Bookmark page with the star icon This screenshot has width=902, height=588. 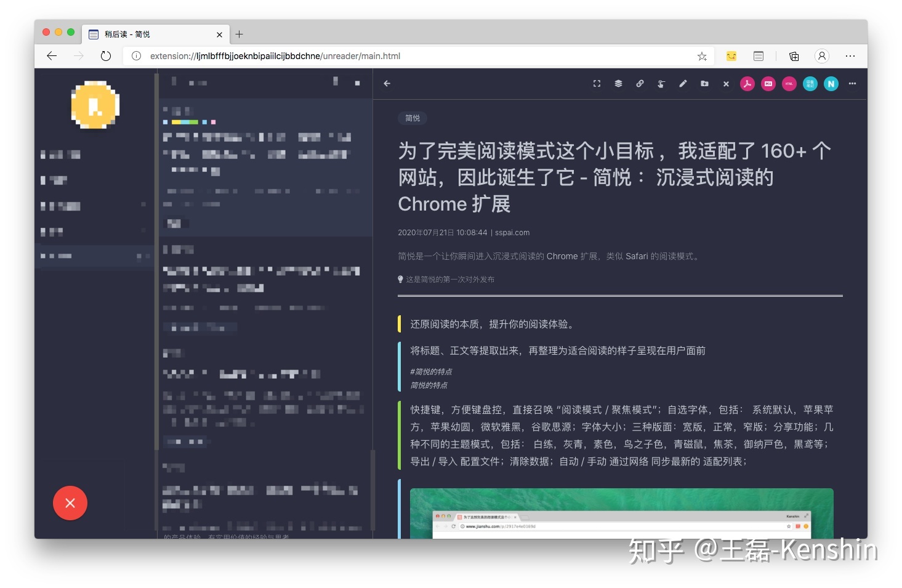702,56
